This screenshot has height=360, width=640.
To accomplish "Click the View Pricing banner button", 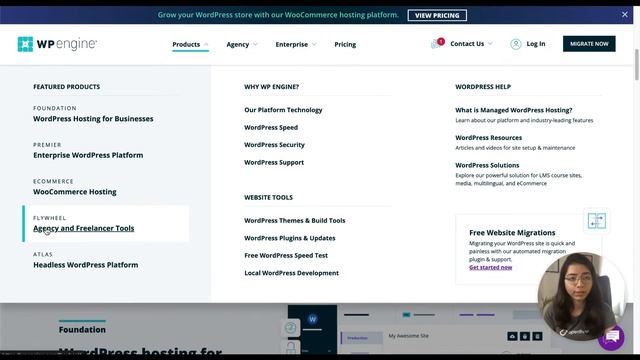I will 437,15.
